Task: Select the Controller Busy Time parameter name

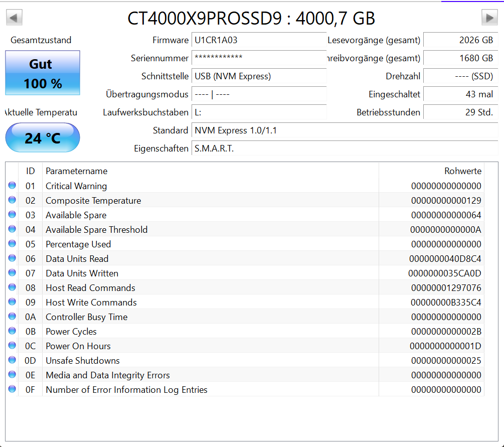Action: pos(86,317)
